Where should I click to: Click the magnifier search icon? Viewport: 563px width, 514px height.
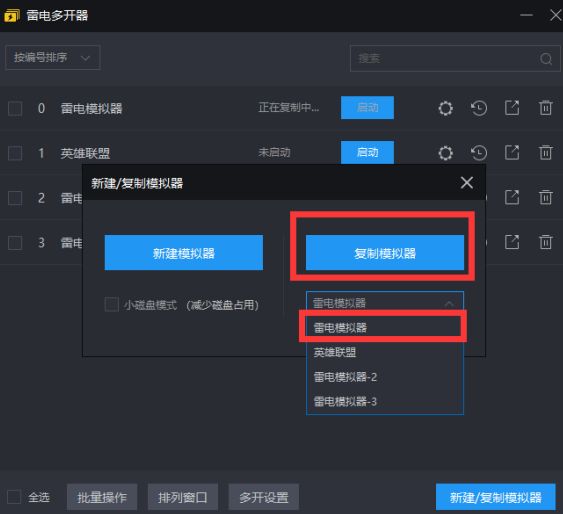tap(546, 59)
